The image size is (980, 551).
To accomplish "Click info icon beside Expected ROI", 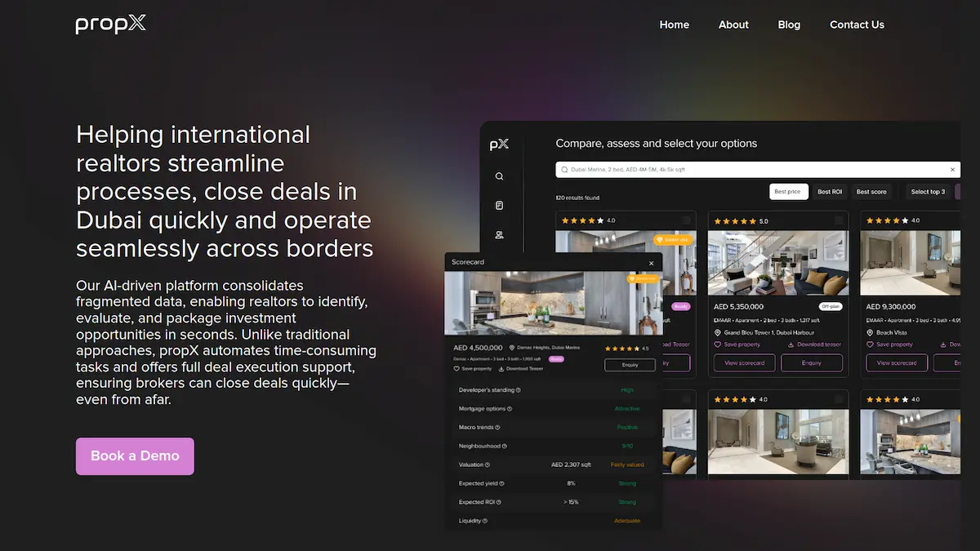I will pos(499,502).
